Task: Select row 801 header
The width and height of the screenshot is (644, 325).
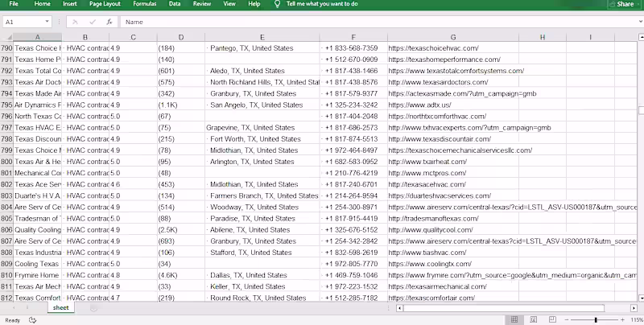Action: pos(6,173)
